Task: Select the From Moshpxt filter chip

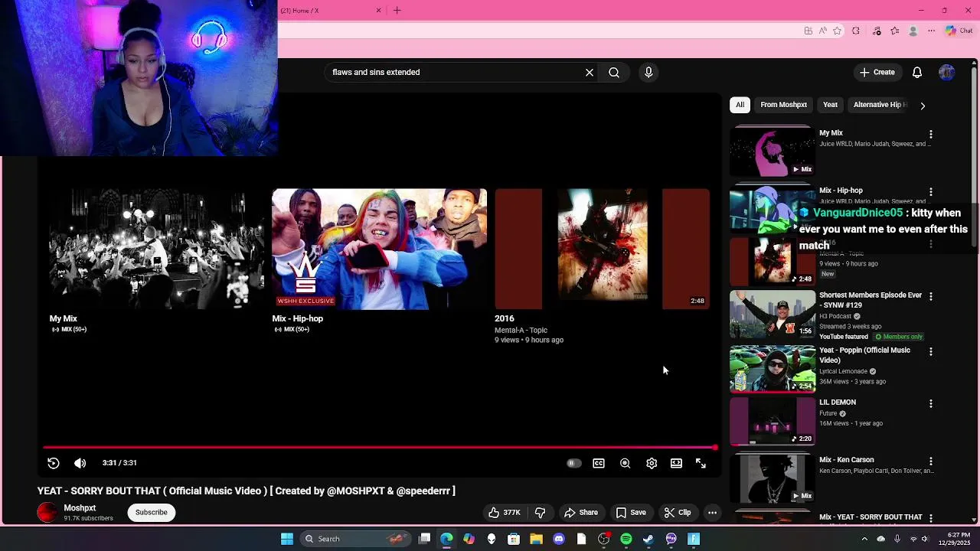Action: [783, 105]
